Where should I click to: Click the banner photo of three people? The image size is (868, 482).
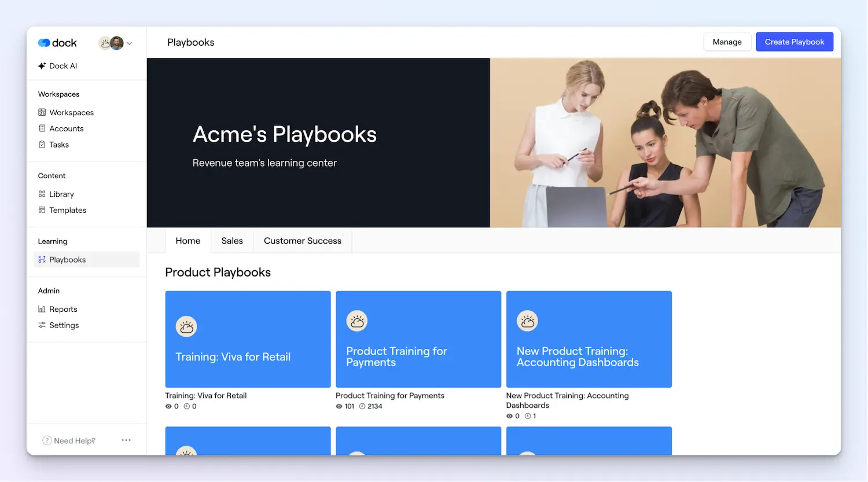665,143
